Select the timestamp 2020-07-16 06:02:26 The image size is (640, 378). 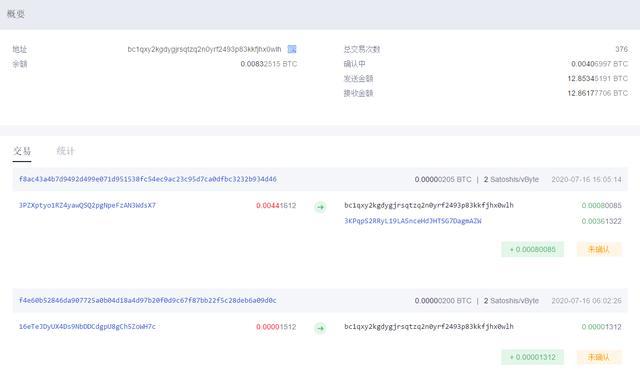click(x=587, y=300)
